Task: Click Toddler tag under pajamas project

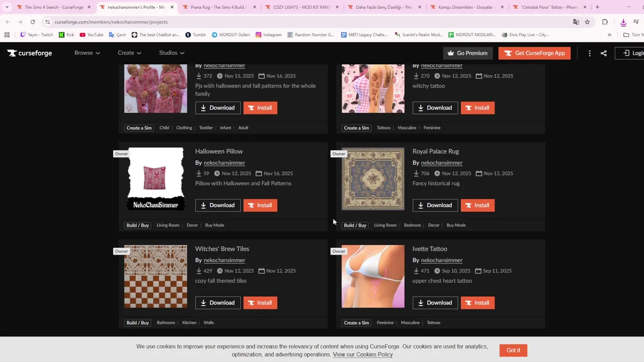Action: [206, 128]
